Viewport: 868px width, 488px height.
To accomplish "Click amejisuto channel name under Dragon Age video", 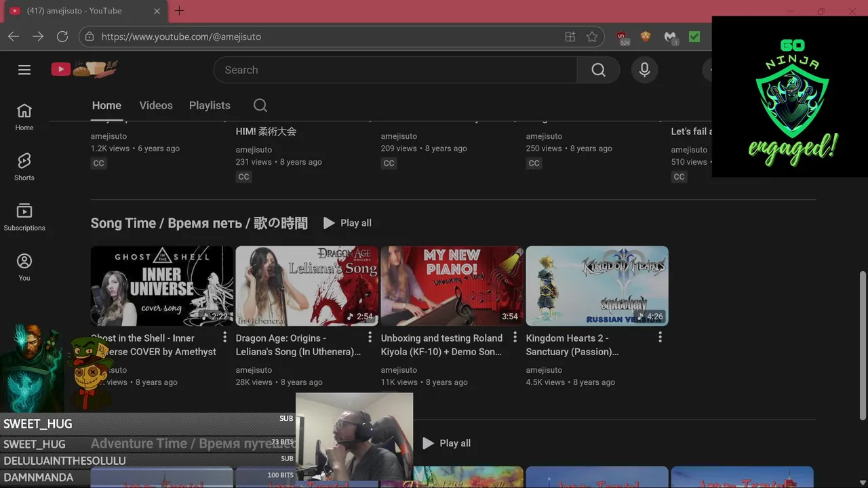I will (x=254, y=370).
